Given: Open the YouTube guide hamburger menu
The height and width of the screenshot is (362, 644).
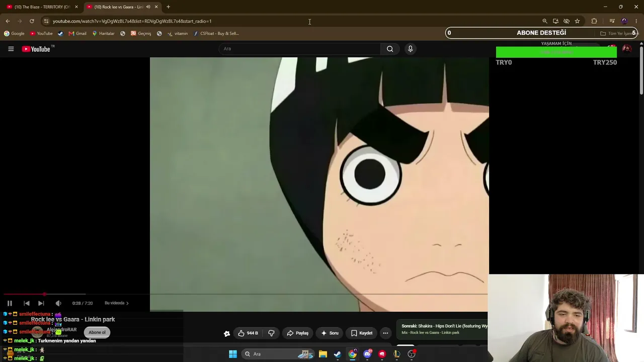Looking at the screenshot, I should click(11, 49).
